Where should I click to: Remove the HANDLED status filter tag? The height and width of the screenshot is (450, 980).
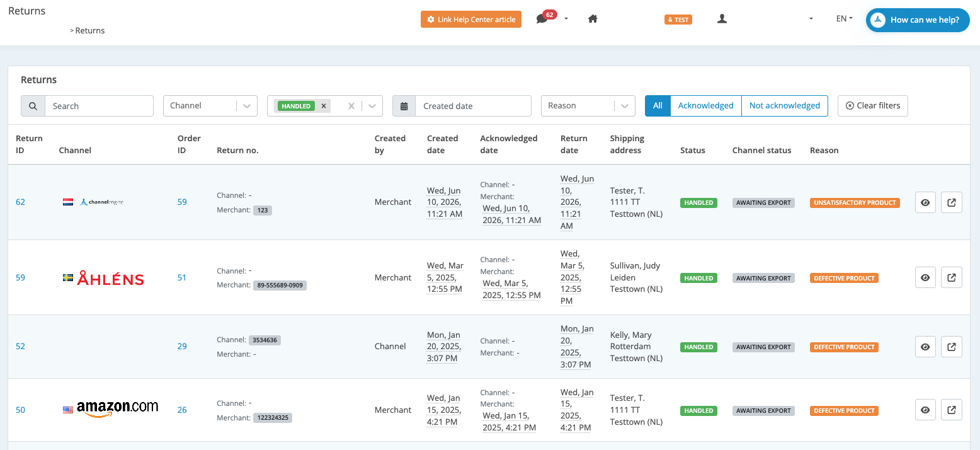point(324,106)
